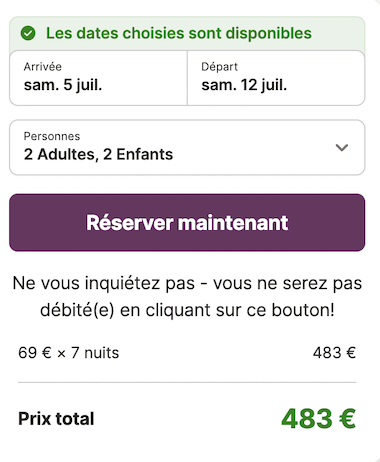The width and height of the screenshot is (380, 462).
Task: Click the black 483 € nightly subtotal
Action: [x=334, y=353]
